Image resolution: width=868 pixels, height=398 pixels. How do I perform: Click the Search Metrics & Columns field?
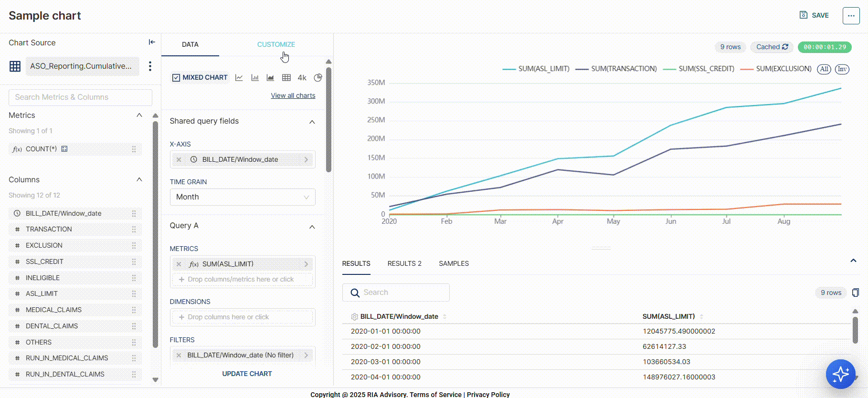80,97
